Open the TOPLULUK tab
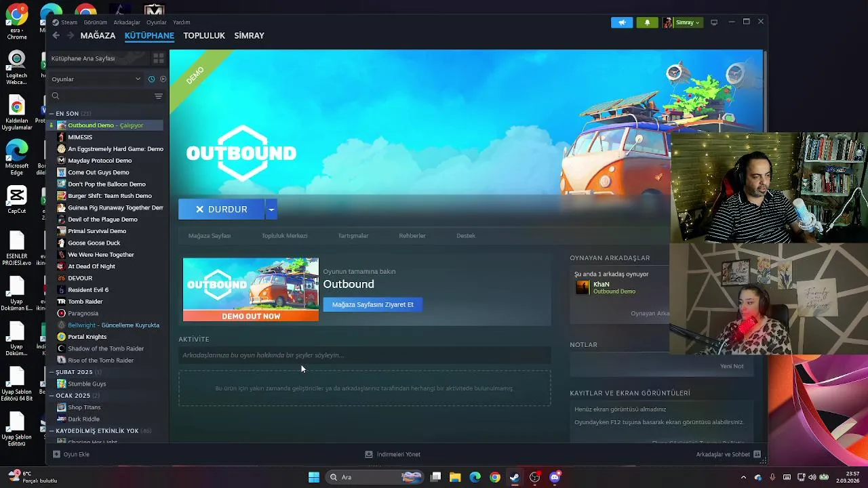Viewport: 868px width, 488px height. (x=204, y=35)
